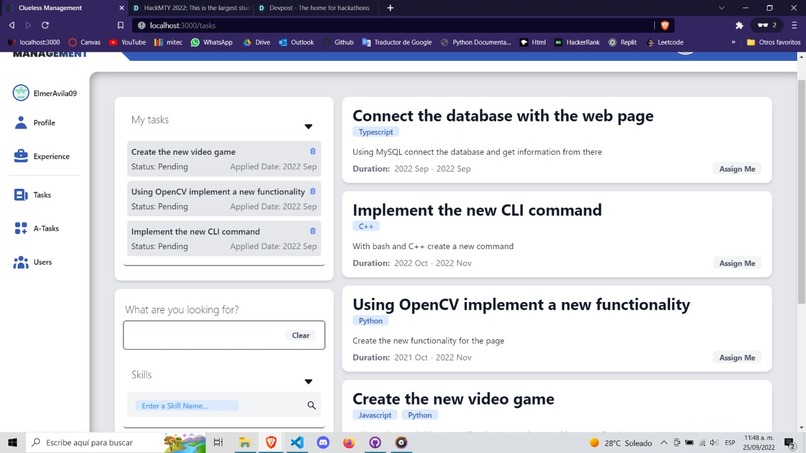Delete the Implement the new CLI command task
The height and width of the screenshot is (453, 806).
[x=313, y=231]
